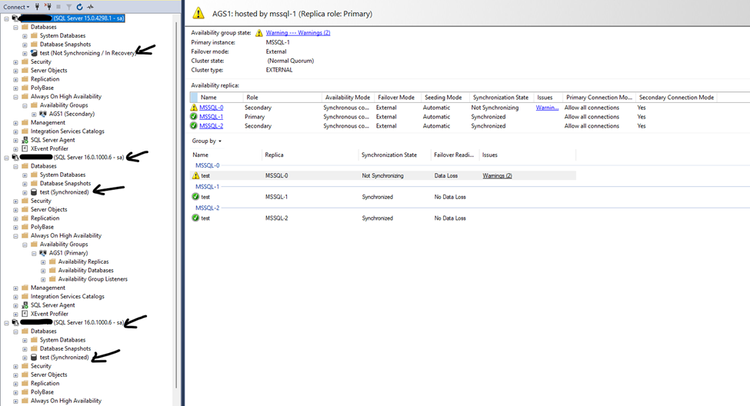
Task: Click the green check icon of test on replica MSSQL-1
Action: coord(195,197)
